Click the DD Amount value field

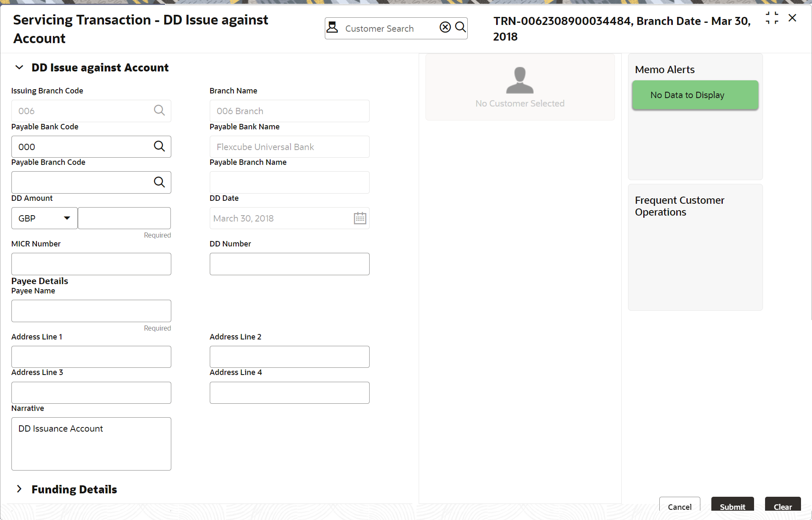click(x=124, y=218)
